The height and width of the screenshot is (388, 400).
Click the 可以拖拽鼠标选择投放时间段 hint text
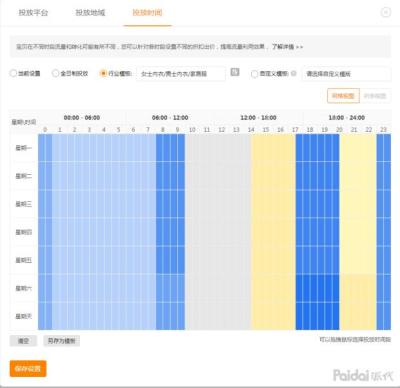355,339
